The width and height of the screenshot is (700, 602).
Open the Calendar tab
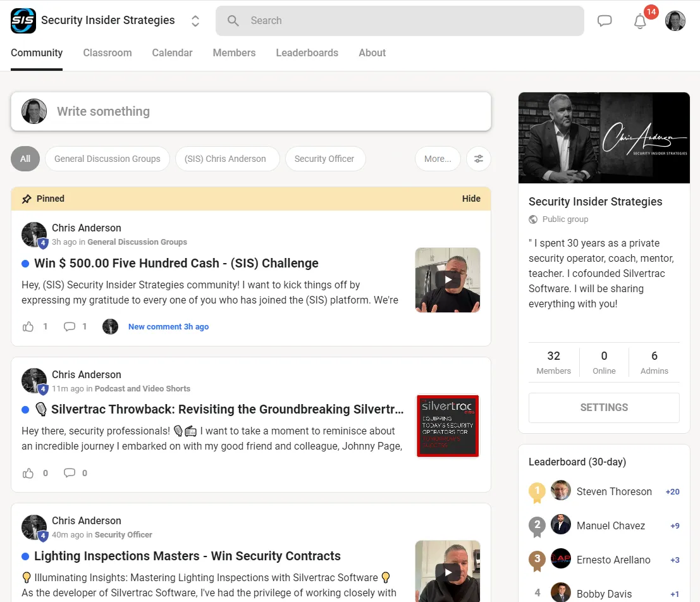pyautogui.click(x=172, y=52)
